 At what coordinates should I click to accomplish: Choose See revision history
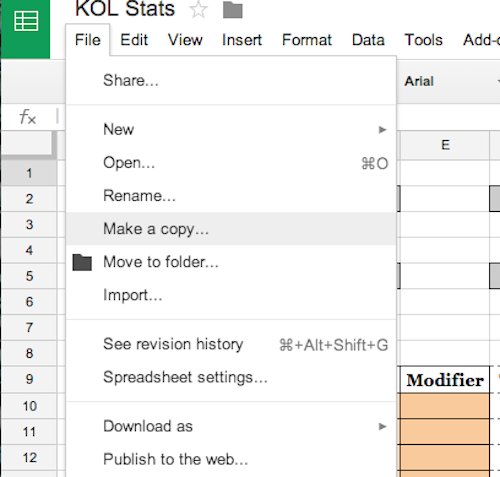pyautogui.click(x=231, y=344)
